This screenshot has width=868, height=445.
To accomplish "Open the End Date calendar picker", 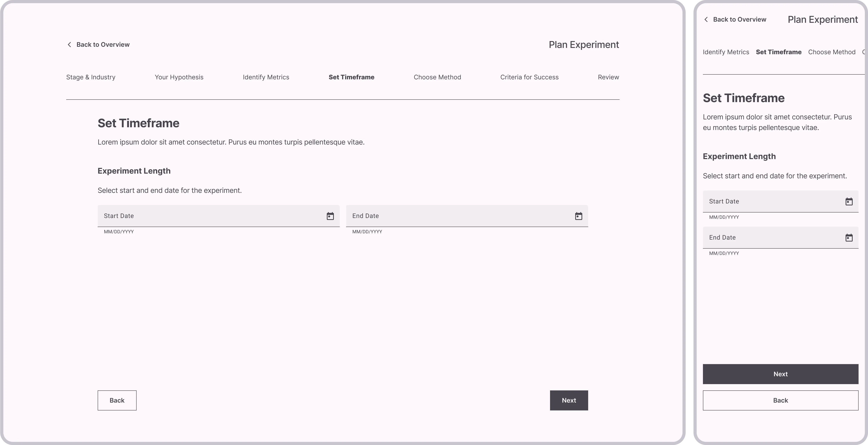I will tap(579, 216).
